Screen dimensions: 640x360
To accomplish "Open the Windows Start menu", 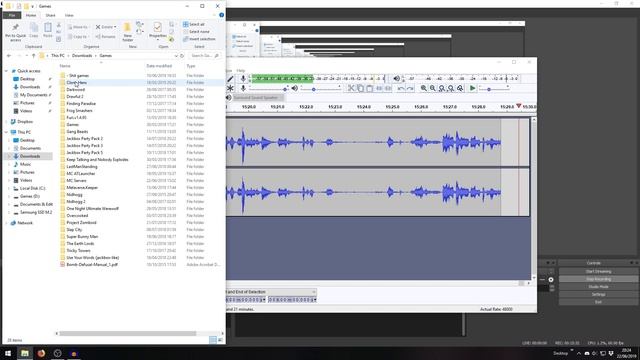I will coord(8,353).
